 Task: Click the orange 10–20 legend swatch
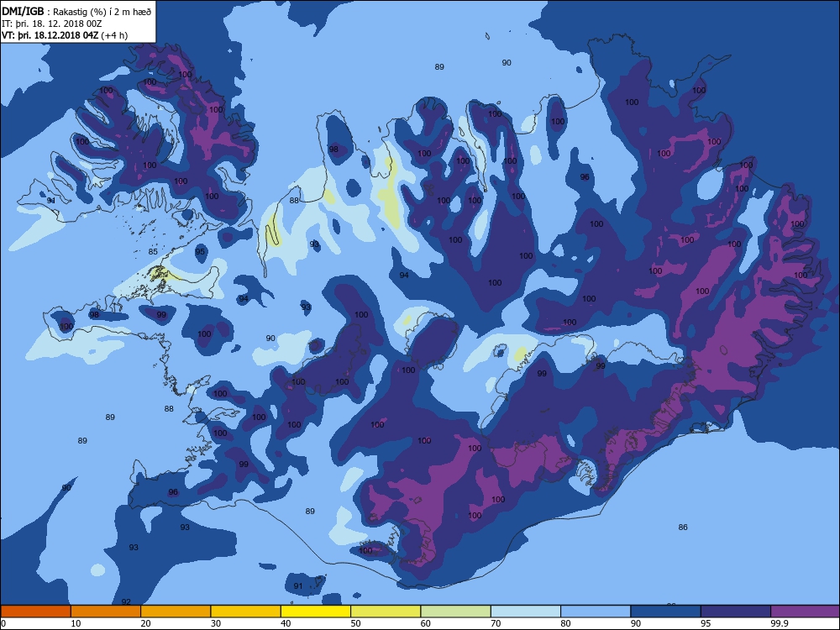coord(106,612)
